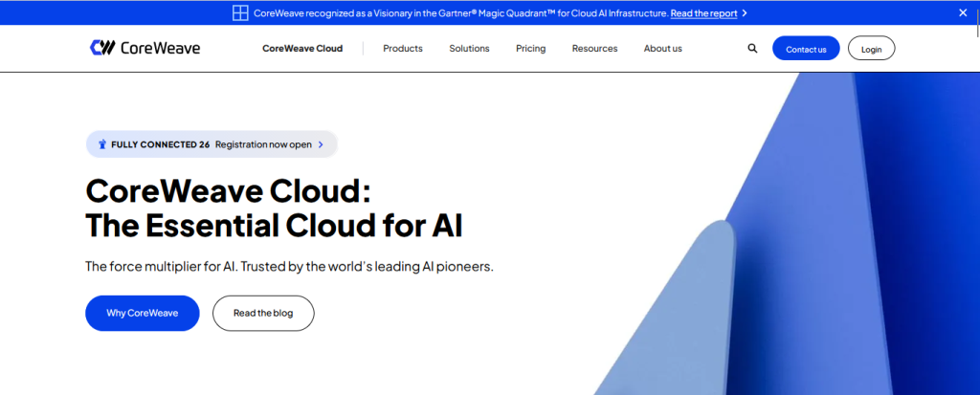Click the Read the blog button

(263, 313)
